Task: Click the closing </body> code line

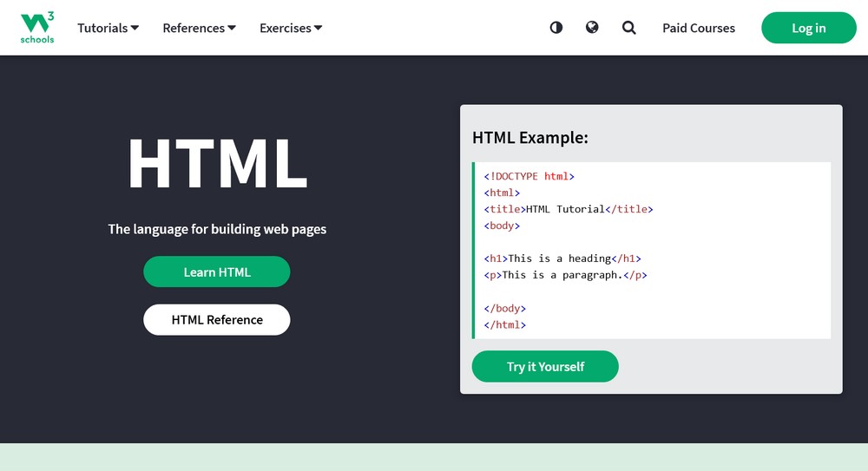Action: tap(505, 308)
